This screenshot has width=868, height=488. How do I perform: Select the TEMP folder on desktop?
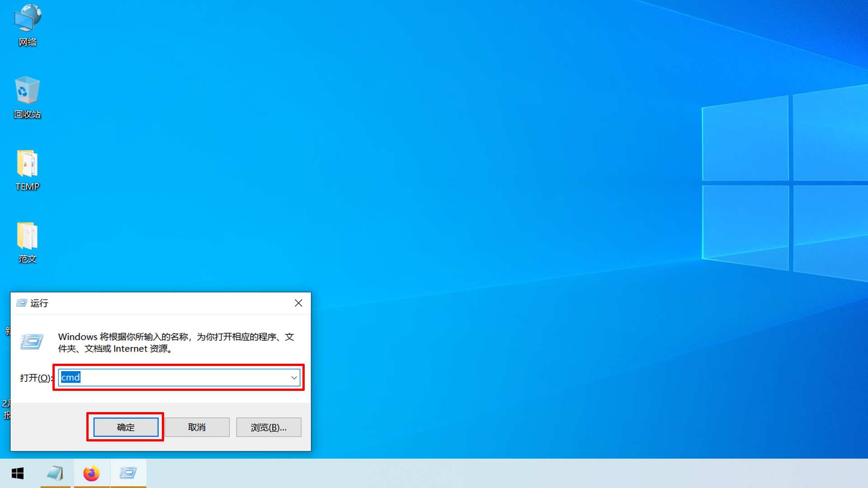[x=27, y=169]
